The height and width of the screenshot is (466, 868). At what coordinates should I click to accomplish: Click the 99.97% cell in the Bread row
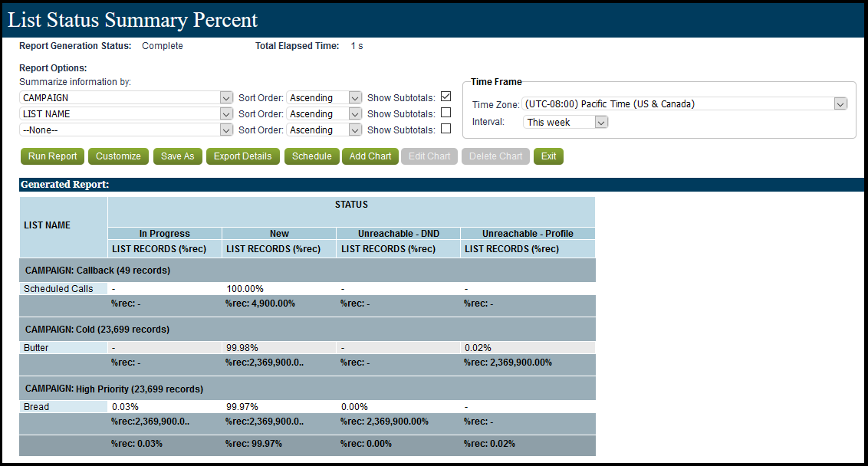(x=279, y=407)
